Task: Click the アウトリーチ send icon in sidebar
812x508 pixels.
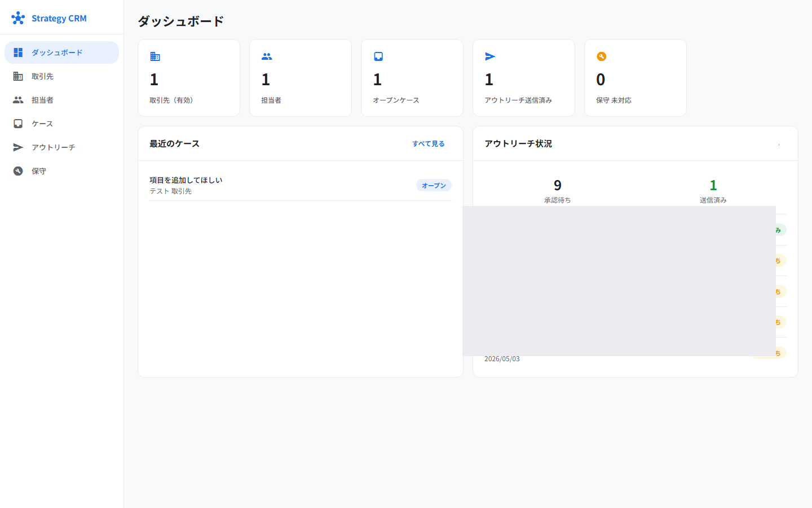Action: (18, 147)
